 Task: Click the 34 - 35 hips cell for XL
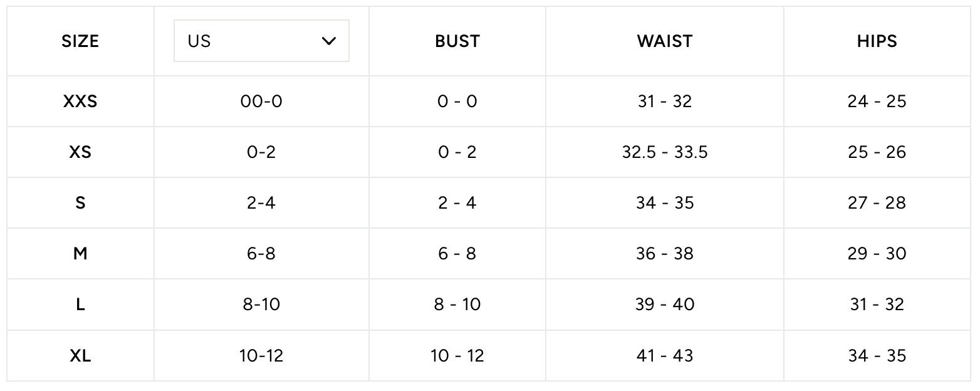(x=877, y=356)
